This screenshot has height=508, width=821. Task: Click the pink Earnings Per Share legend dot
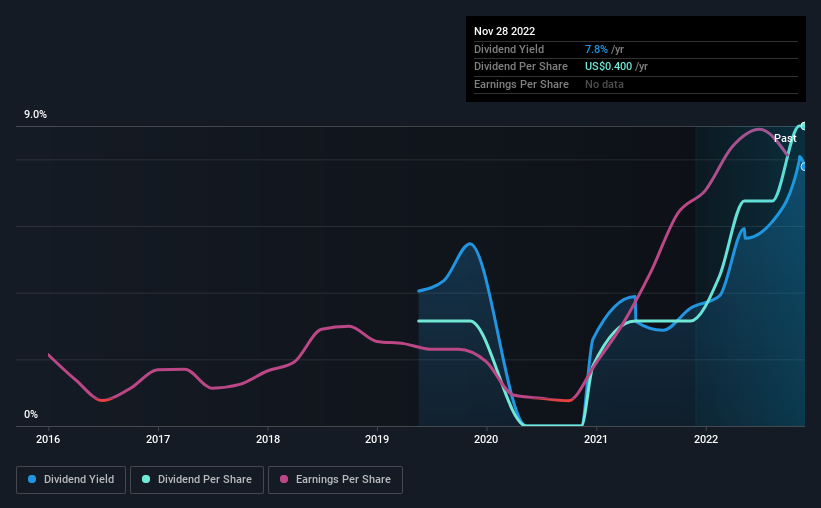284,479
